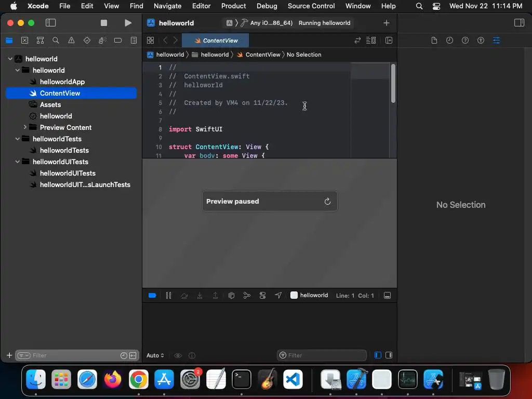Expand the Preview Content folder
The height and width of the screenshot is (399, 532).
[25, 127]
